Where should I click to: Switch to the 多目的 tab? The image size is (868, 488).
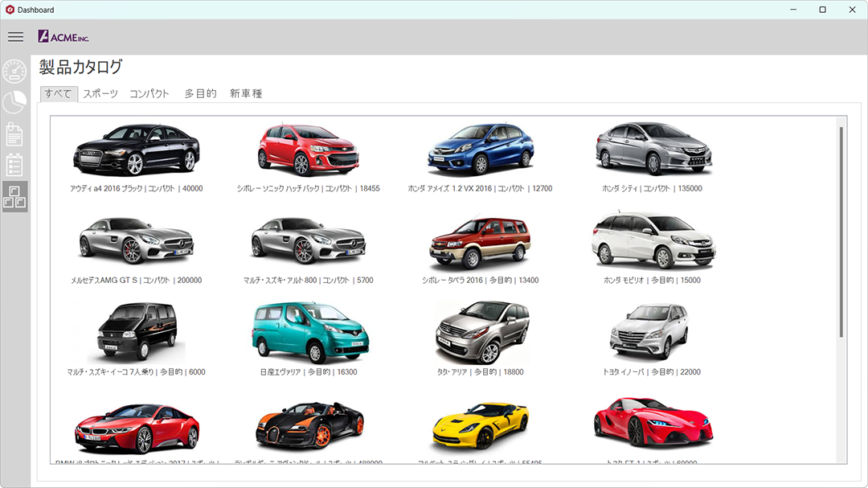(200, 93)
